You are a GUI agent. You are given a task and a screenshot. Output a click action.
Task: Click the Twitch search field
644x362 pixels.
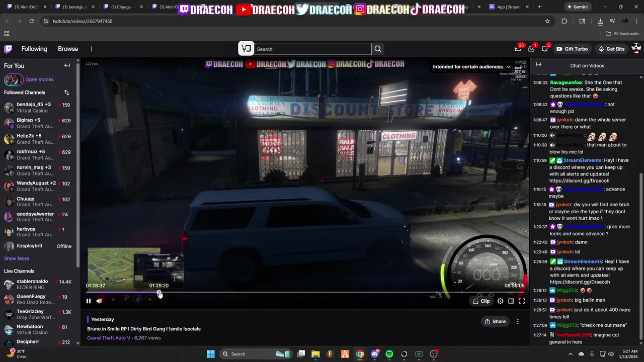[313, 49]
